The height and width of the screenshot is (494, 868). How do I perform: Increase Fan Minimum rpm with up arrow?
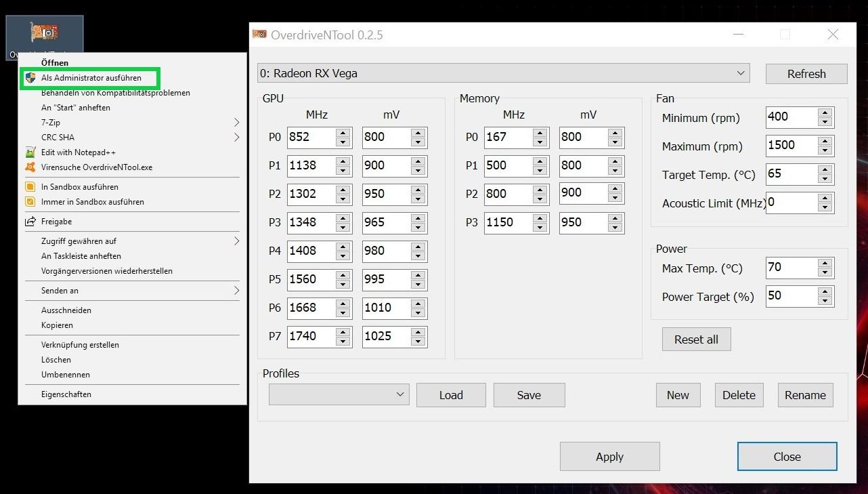point(825,112)
